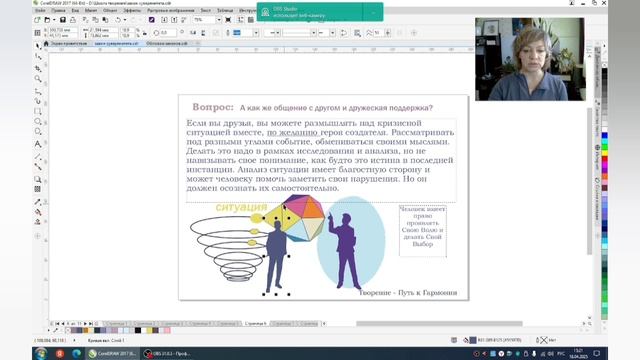This screenshot has height=360, width=640.
Task: Click the Undo arrow icon
Action: coord(118,20)
